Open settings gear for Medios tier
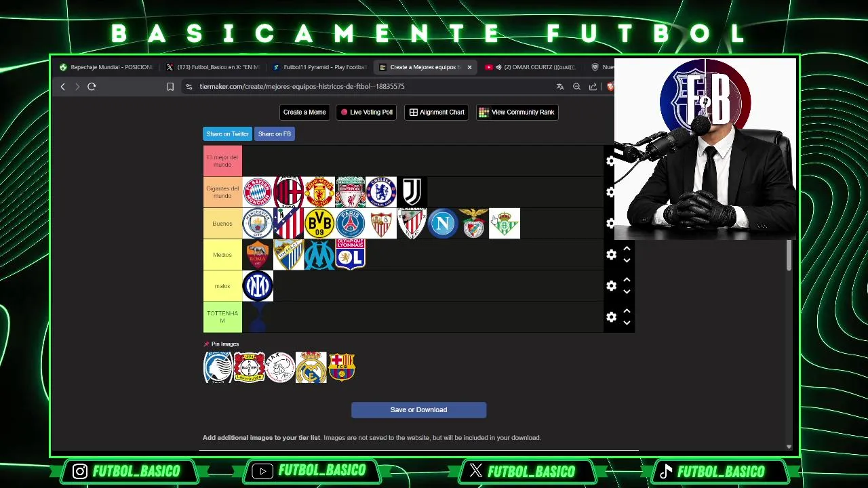 click(611, 255)
